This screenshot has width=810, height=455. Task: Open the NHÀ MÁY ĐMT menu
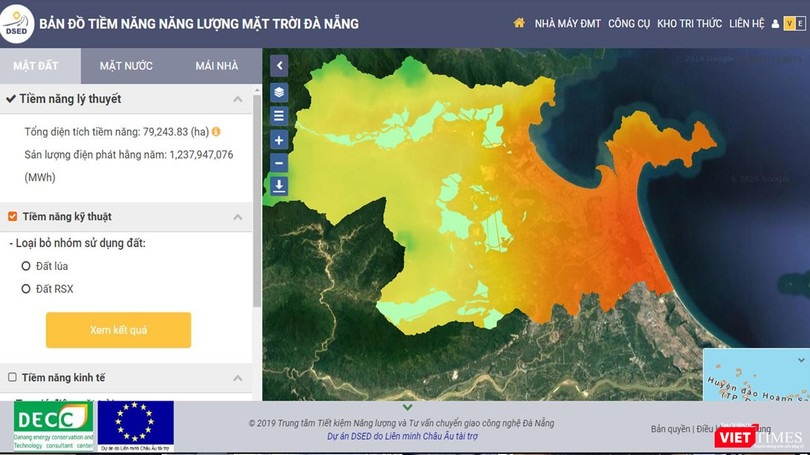(568, 24)
